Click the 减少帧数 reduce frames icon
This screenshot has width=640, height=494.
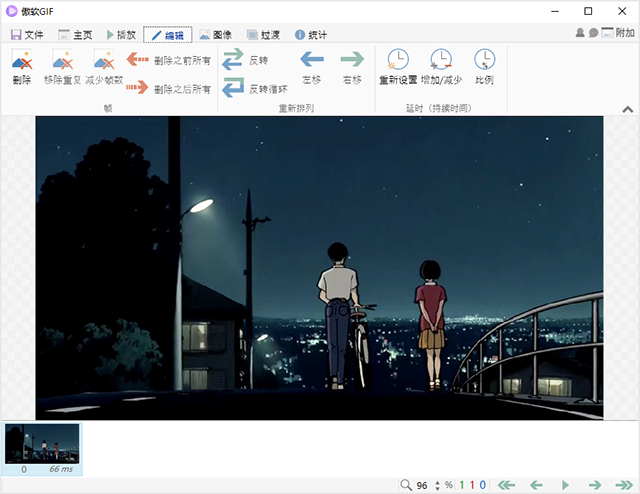pyautogui.click(x=104, y=60)
